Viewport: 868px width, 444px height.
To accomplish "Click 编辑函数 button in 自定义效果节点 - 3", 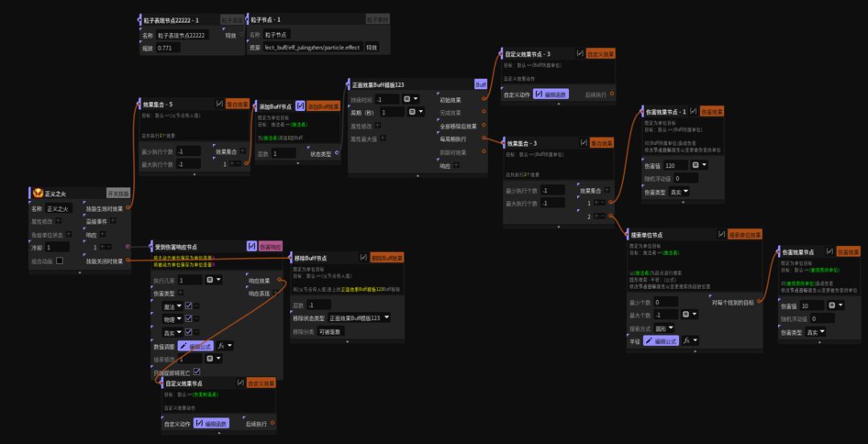I will (551, 94).
